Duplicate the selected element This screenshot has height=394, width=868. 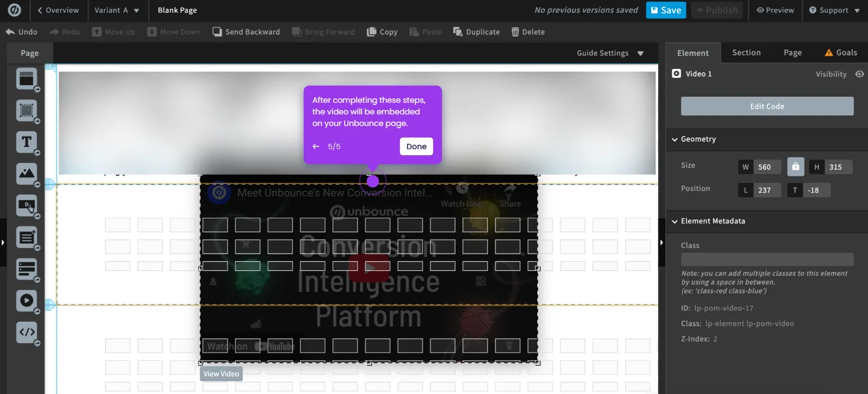[x=476, y=32]
